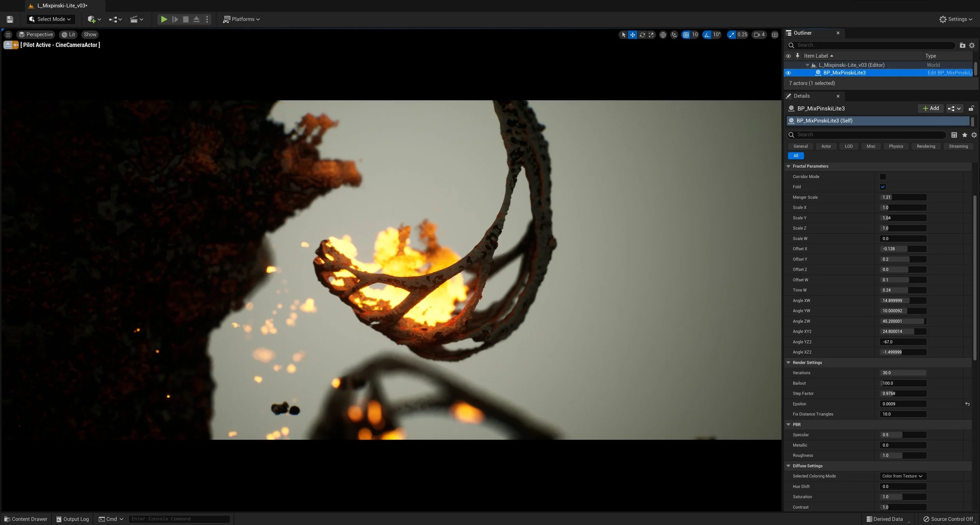Click the Offset X slider field
The width and height of the screenshot is (980, 525).
903,249
